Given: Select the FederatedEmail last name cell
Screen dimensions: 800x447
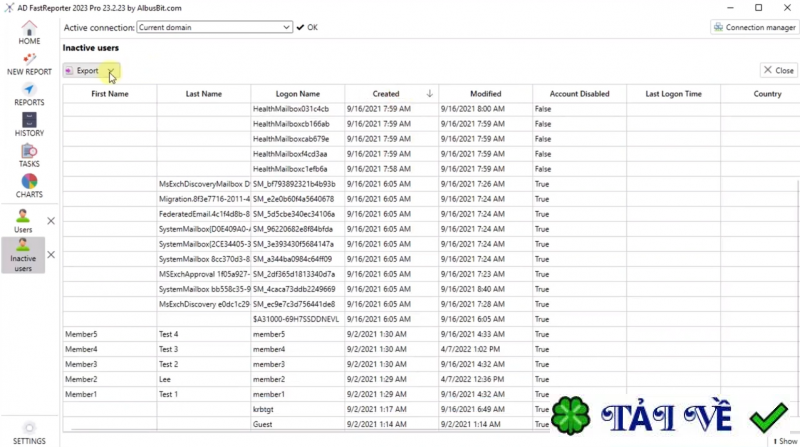Looking at the screenshot, I should tap(204, 214).
